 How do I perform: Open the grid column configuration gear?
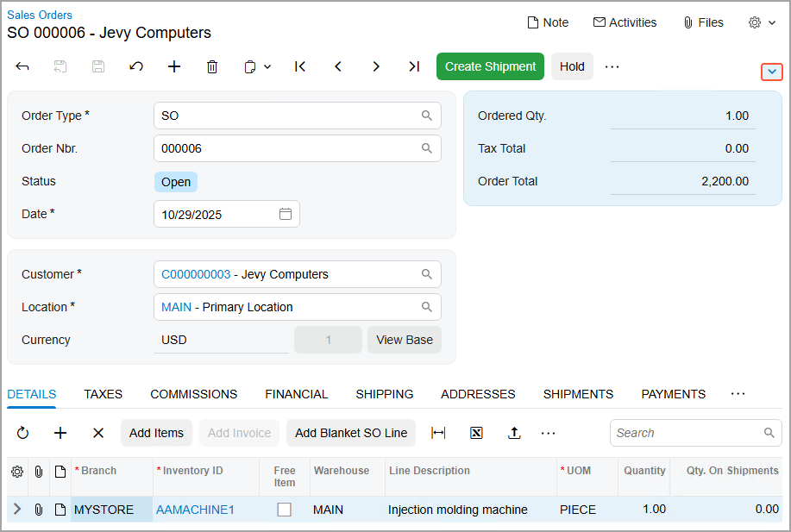point(17,472)
